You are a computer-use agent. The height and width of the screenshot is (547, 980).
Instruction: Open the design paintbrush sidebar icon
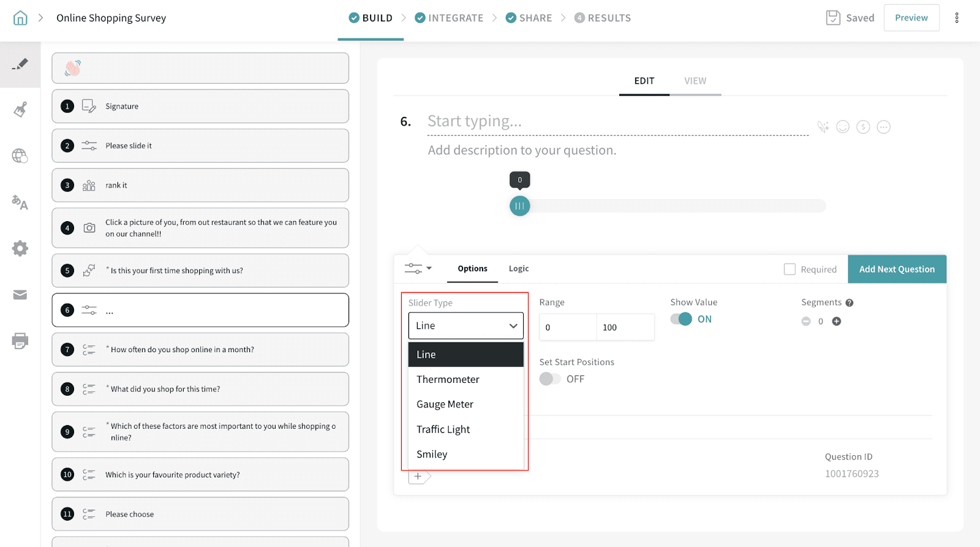click(20, 110)
